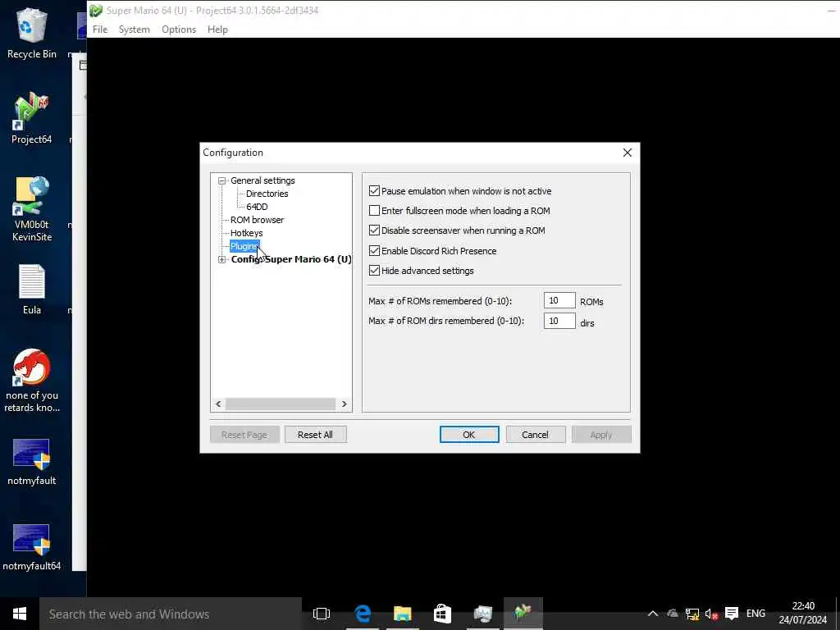Viewport: 840px width, 630px height.
Task: Open the Help menu
Action: pyautogui.click(x=217, y=30)
